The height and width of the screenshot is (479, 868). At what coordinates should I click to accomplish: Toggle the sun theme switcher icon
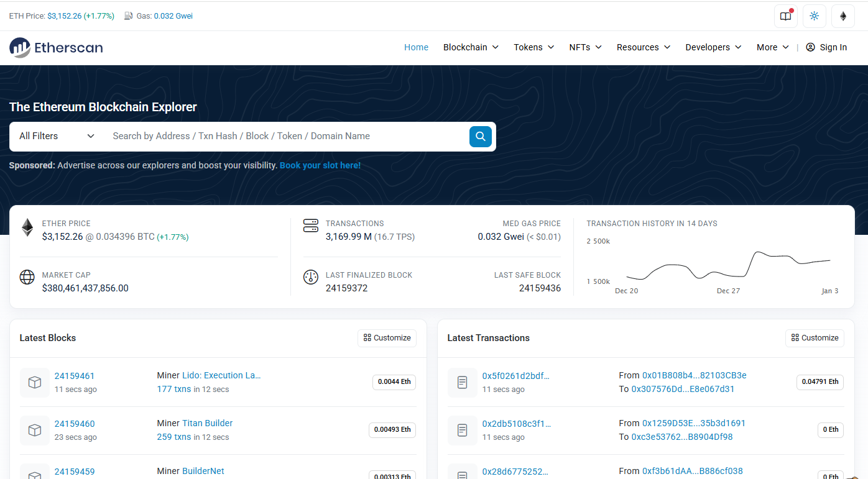click(x=815, y=16)
